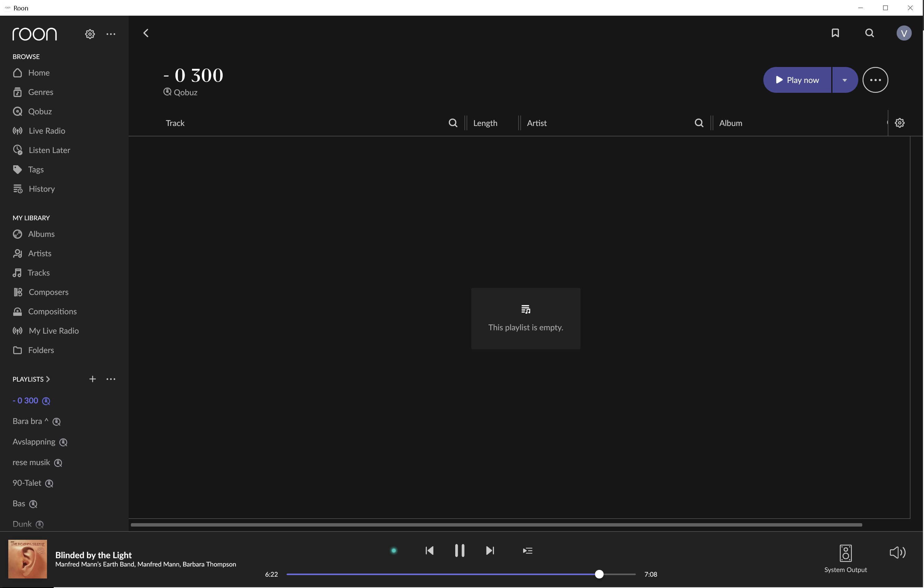Open Composers in My Library
Viewport: 924px width, 588px height.
coord(41,292)
